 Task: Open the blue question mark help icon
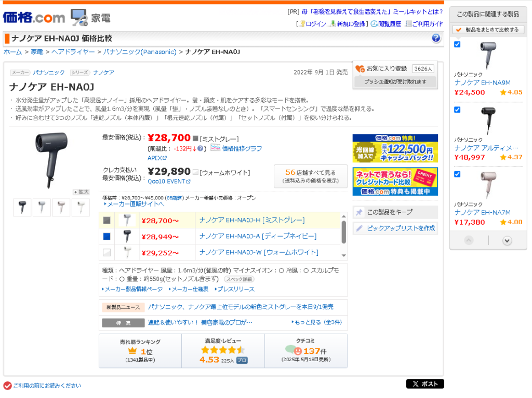[x=436, y=38]
